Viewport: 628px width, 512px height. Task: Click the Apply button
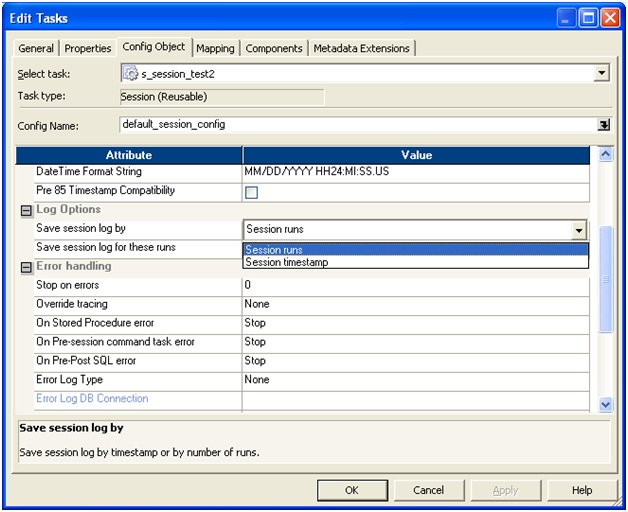(505, 490)
